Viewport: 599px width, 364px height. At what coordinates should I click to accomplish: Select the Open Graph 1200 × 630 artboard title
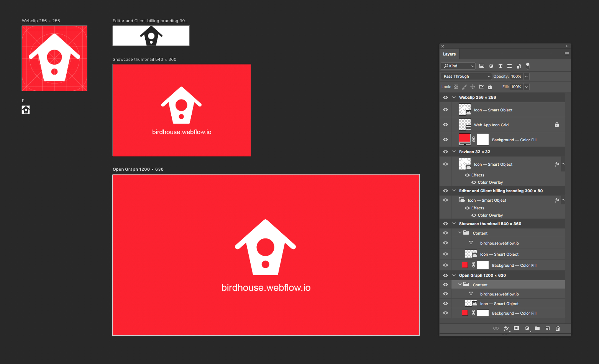click(138, 169)
